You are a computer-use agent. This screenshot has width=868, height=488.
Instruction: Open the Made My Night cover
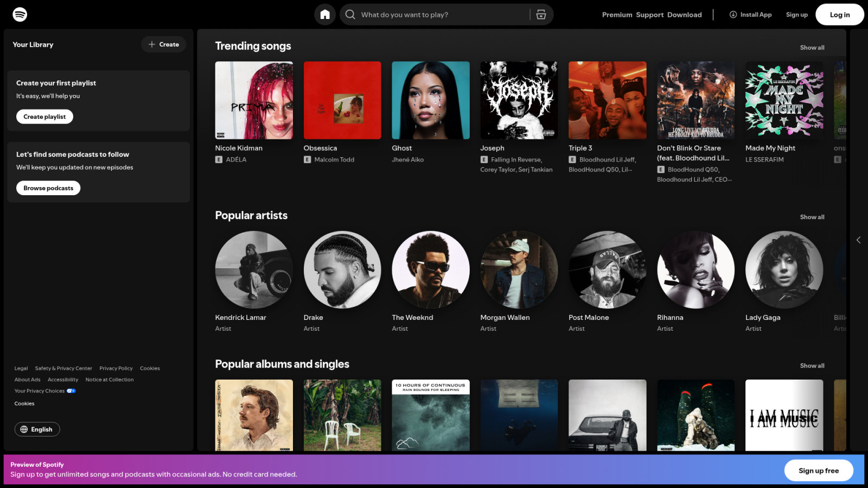[784, 100]
